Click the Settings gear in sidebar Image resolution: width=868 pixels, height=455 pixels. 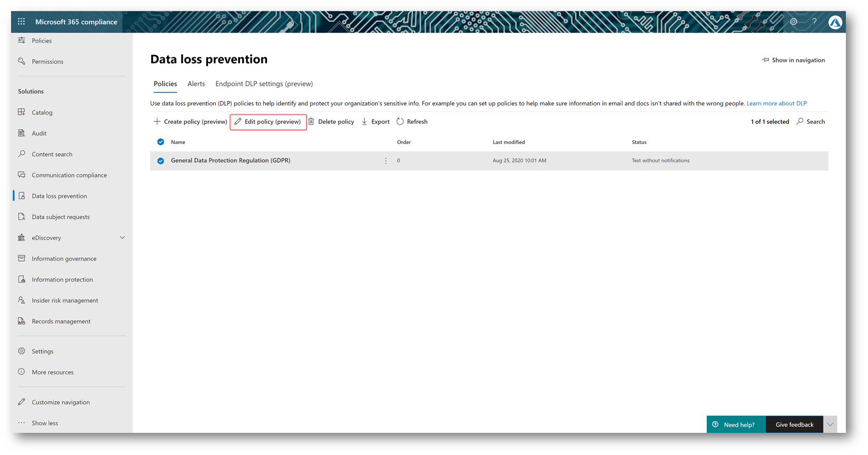click(x=22, y=351)
